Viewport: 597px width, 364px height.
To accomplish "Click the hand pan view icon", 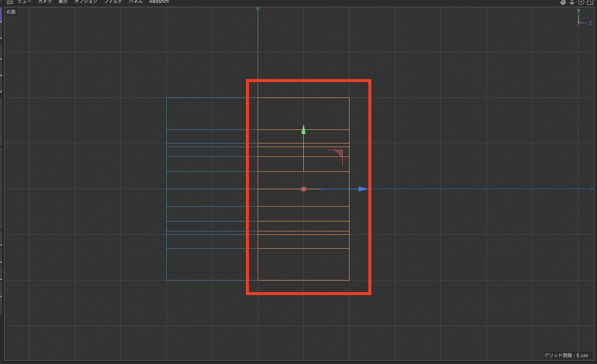I will click(563, 2).
